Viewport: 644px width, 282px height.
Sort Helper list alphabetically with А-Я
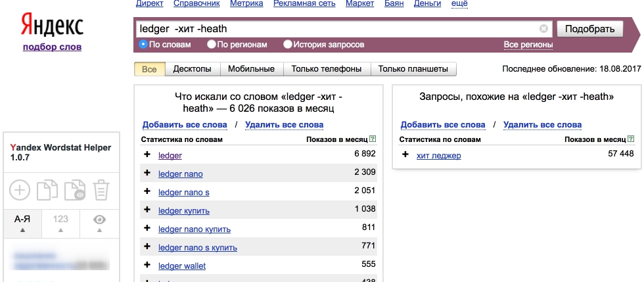22,223
